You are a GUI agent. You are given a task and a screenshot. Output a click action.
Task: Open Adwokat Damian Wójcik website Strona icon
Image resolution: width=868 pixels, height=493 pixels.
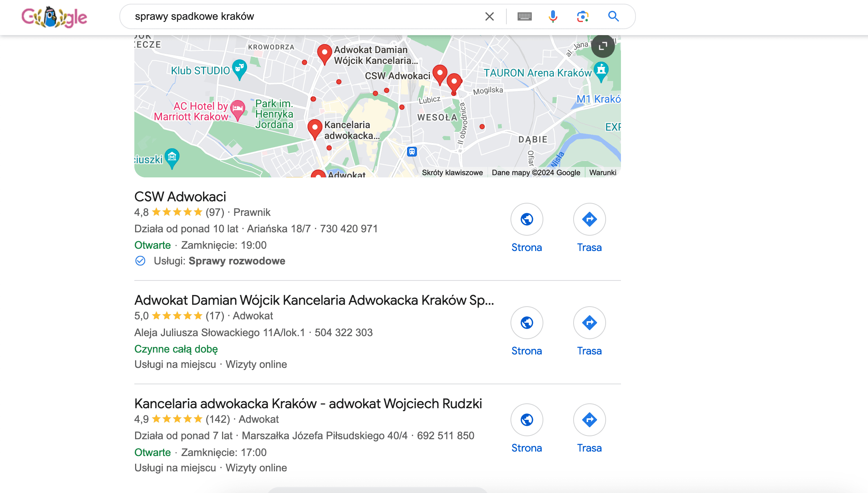click(x=527, y=323)
